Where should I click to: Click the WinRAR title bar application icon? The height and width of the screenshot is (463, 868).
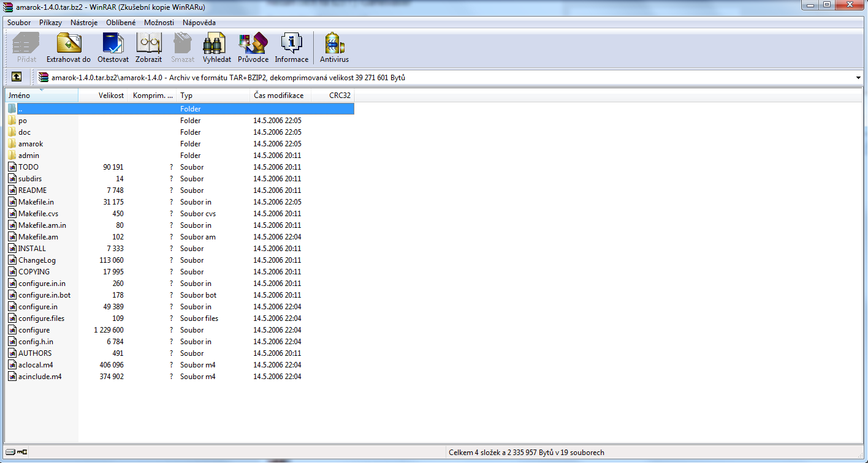point(8,7)
